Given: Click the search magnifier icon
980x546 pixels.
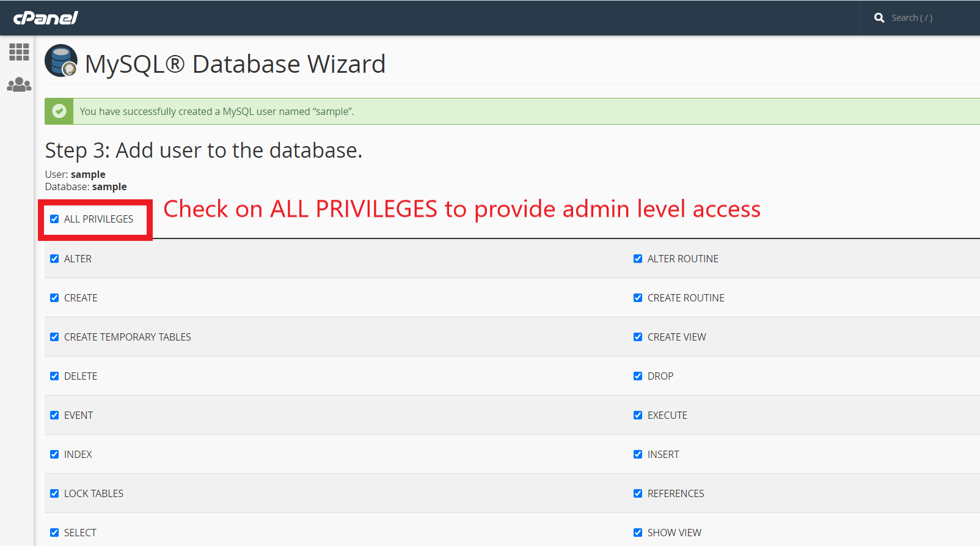Looking at the screenshot, I should [x=879, y=18].
